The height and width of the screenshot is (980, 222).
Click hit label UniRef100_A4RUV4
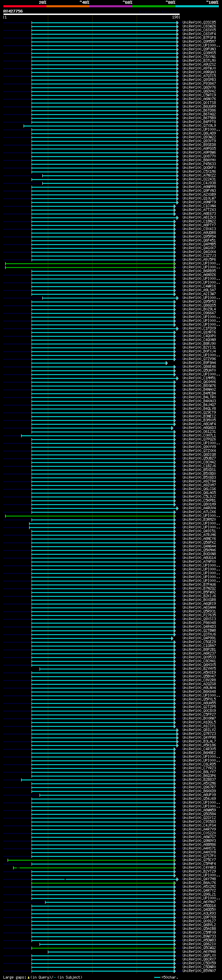199,508
